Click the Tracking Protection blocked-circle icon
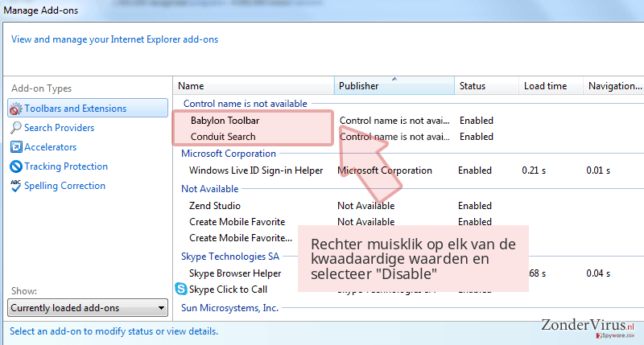The height and width of the screenshot is (345, 644). pos(15,166)
